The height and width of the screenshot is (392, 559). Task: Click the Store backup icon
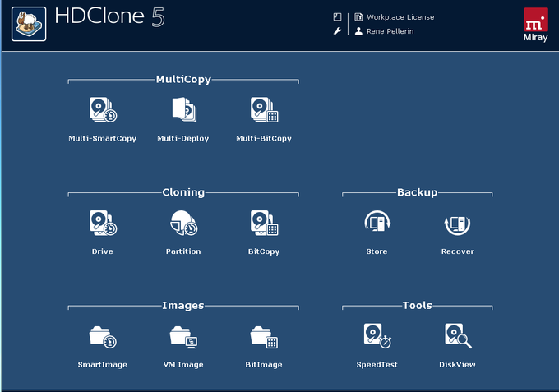[377, 223]
